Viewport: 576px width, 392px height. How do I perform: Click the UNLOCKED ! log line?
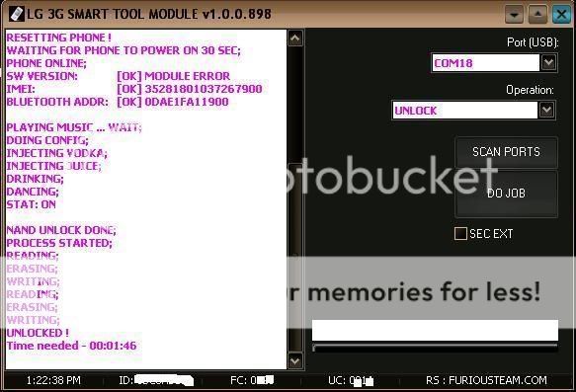(38, 333)
